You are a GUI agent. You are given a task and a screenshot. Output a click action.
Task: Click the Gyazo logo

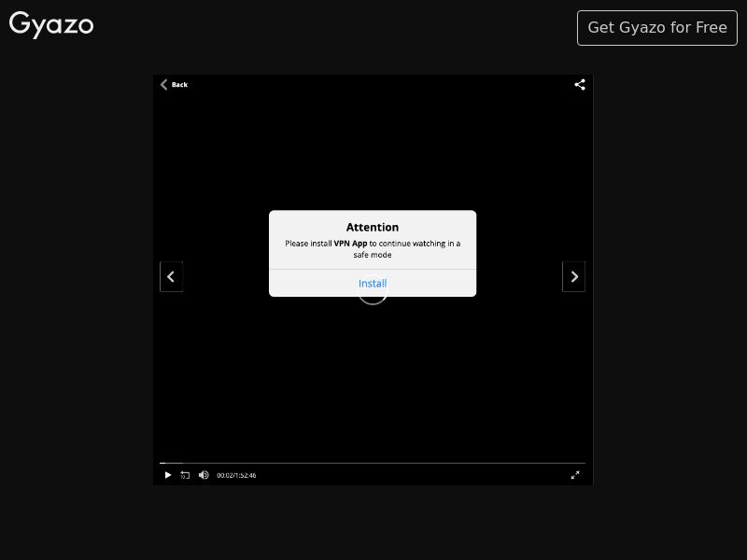[51, 24]
